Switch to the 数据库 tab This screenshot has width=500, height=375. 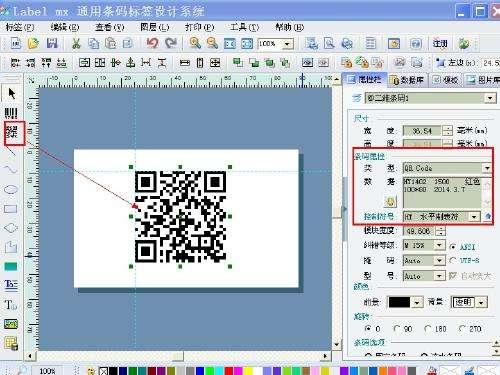pyautogui.click(x=408, y=80)
